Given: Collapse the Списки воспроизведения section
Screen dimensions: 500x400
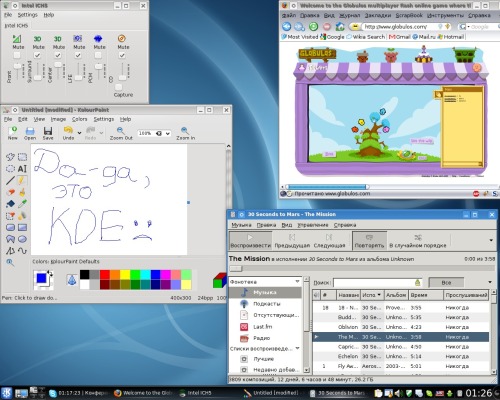Looking at the screenshot, I should coord(297,348).
